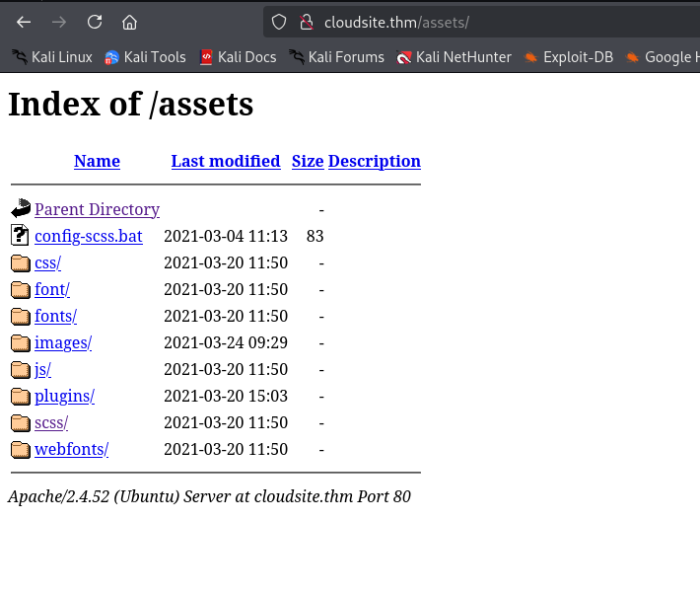This screenshot has height=595, width=700.
Task: Open the js/ directory link
Action: pyautogui.click(x=42, y=369)
